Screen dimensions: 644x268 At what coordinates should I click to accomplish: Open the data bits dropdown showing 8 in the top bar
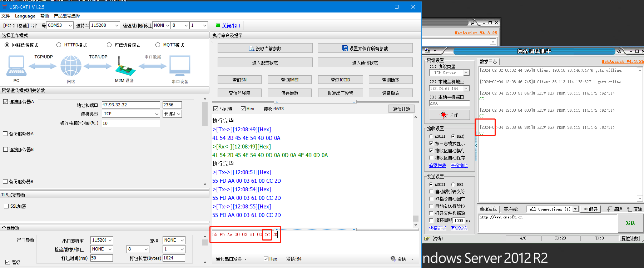click(x=186, y=25)
